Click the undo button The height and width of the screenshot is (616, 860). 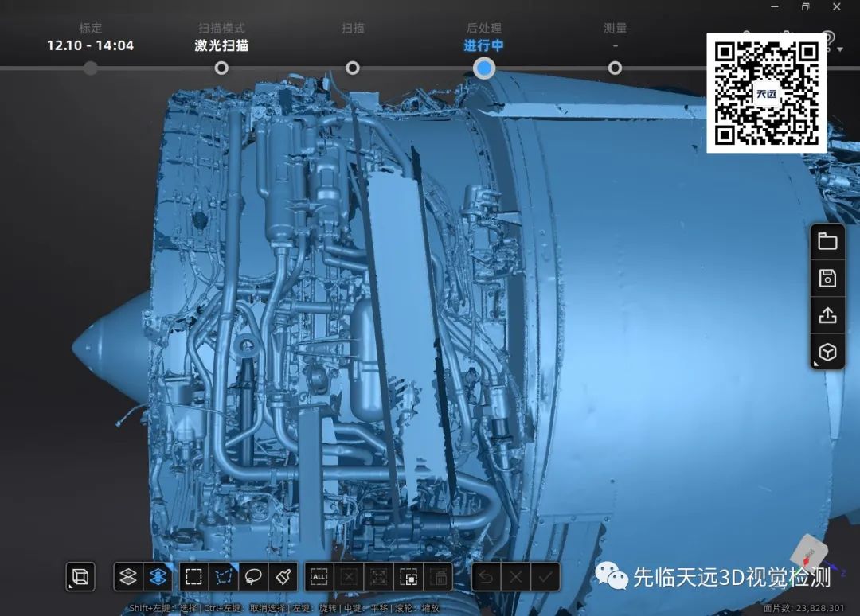pyautogui.click(x=486, y=577)
